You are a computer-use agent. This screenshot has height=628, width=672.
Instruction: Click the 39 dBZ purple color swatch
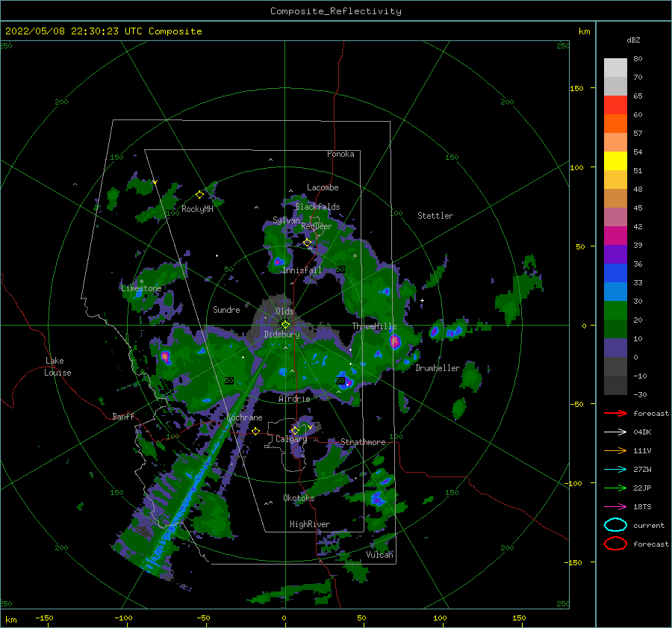[615, 254]
